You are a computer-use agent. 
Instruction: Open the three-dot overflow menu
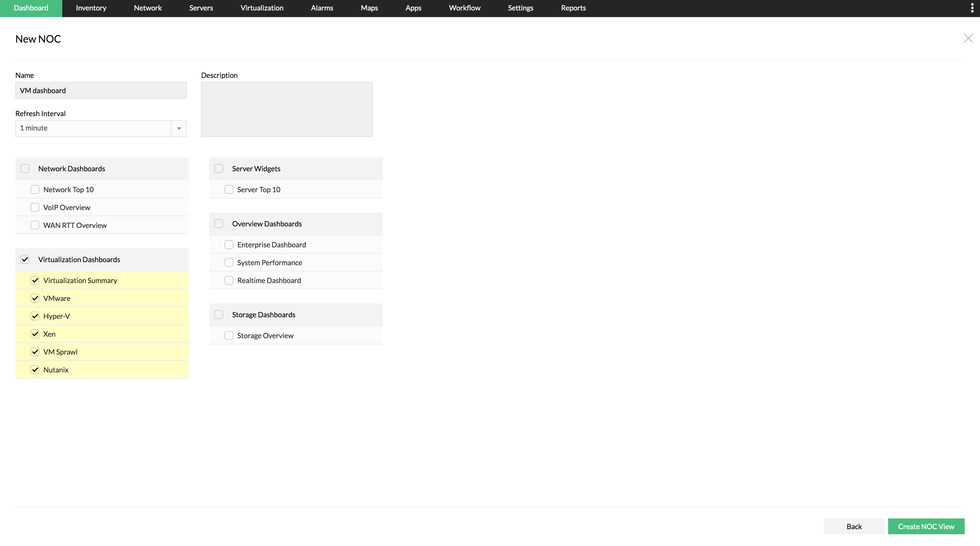coord(972,7)
